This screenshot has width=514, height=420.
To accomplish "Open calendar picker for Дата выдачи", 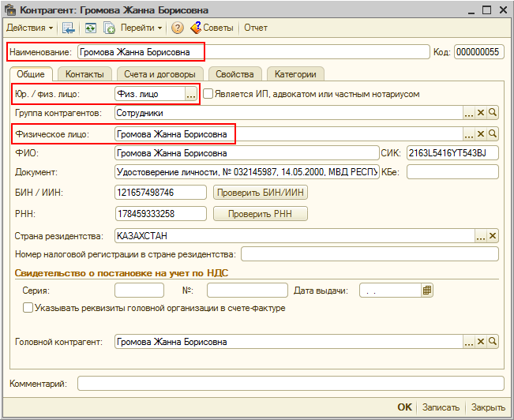I will click(427, 291).
